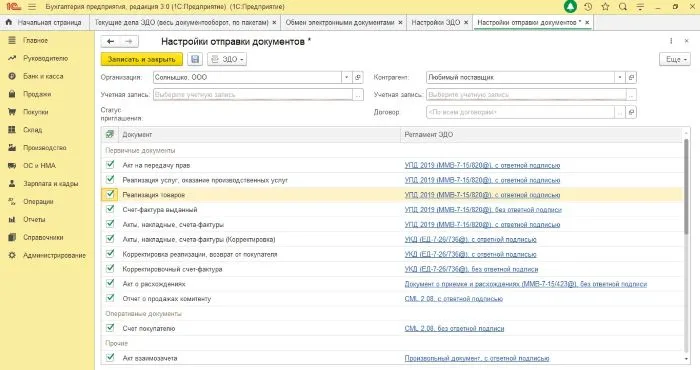Screen dimensions: 700x370
Task: Close the Настройки ЭДО tab
Action: pyautogui.click(x=466, y=22)
